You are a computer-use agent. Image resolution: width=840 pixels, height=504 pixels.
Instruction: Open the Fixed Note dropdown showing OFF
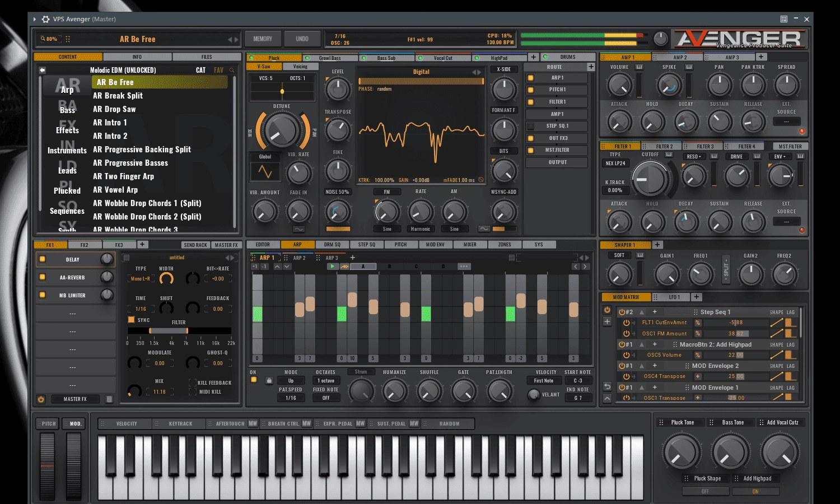tap(326, 398)
